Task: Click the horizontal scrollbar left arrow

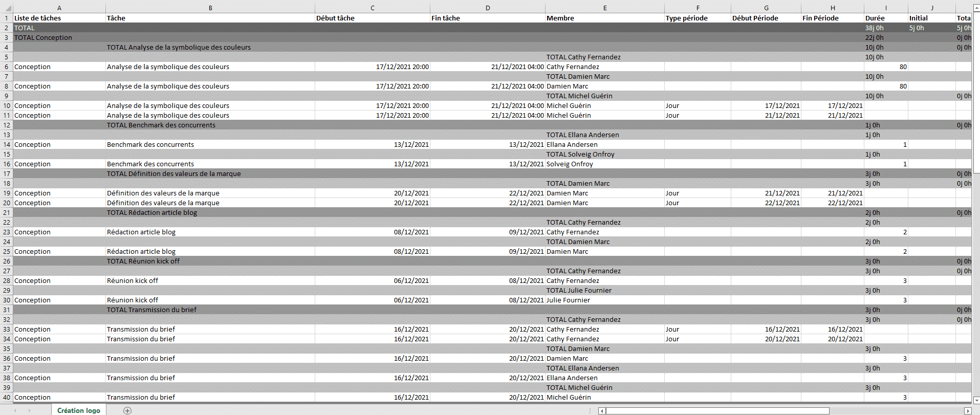Action: (x=602, y=411)
